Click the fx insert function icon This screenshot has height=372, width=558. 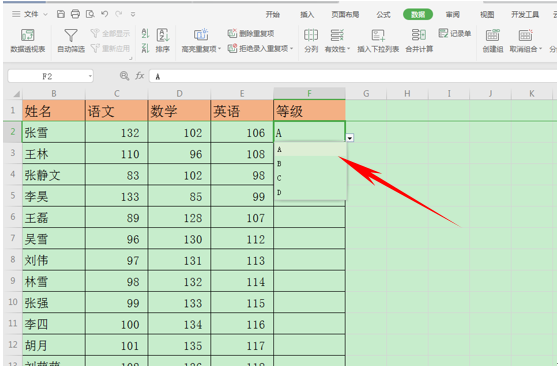[140, 76]
